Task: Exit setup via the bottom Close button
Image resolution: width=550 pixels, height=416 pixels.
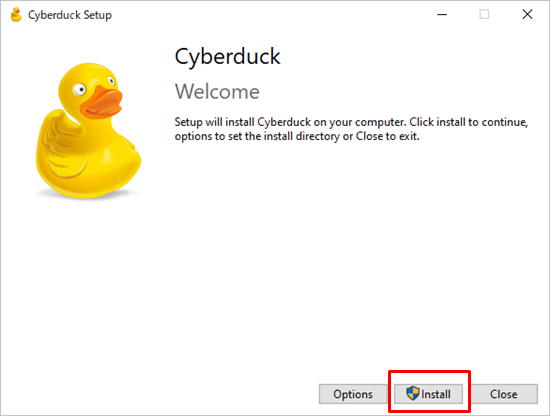Action: [x=504, y=394]
